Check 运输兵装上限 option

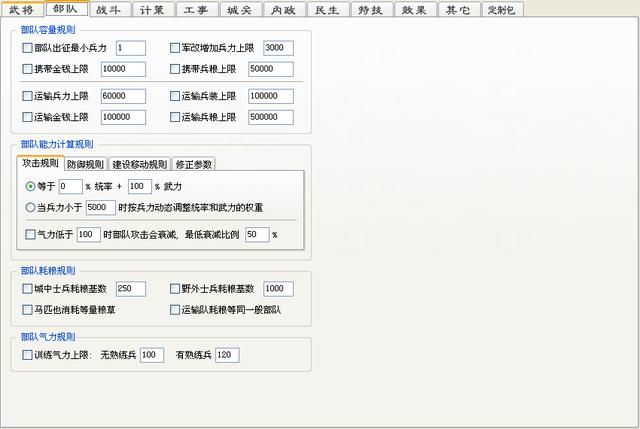(175, 96)
